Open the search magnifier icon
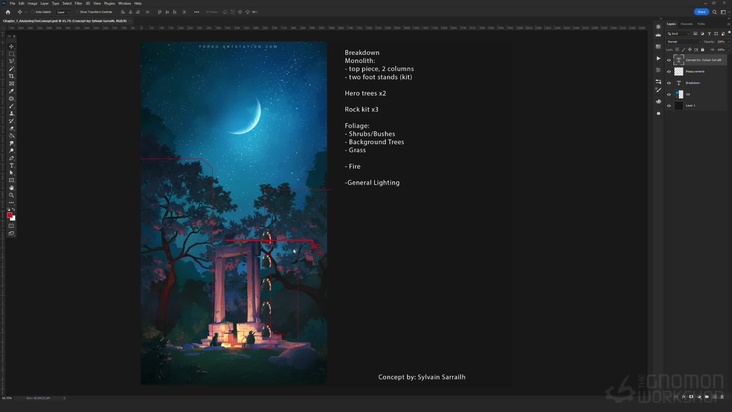This screenshot has width=732, height=412. (x=714, y=12)
